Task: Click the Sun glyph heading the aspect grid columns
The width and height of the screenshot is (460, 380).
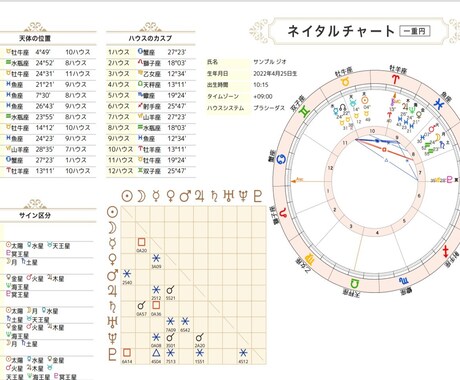Action: coord(127,196)
